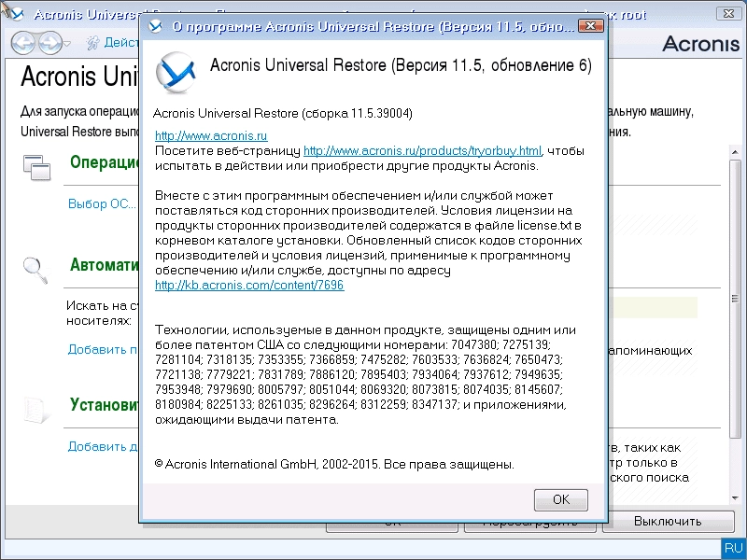The height and width of the screenshot is (560, 747).
Task: Click OK in the About dialog
Action: pyautogui.click(x=561, y=499)
